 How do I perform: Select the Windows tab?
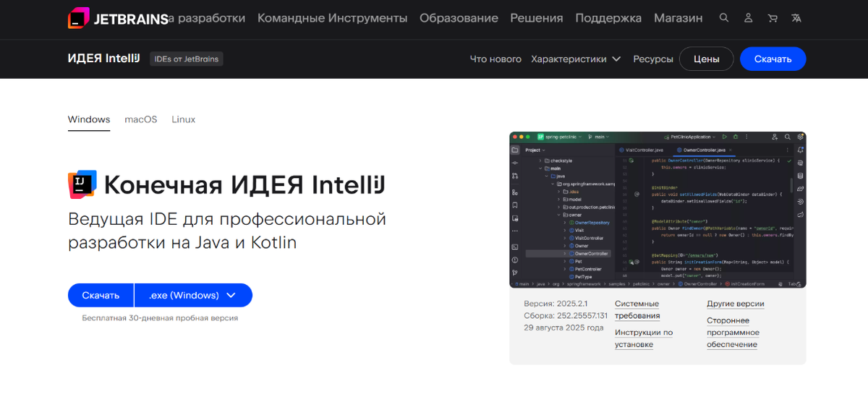tap(89, 119)
